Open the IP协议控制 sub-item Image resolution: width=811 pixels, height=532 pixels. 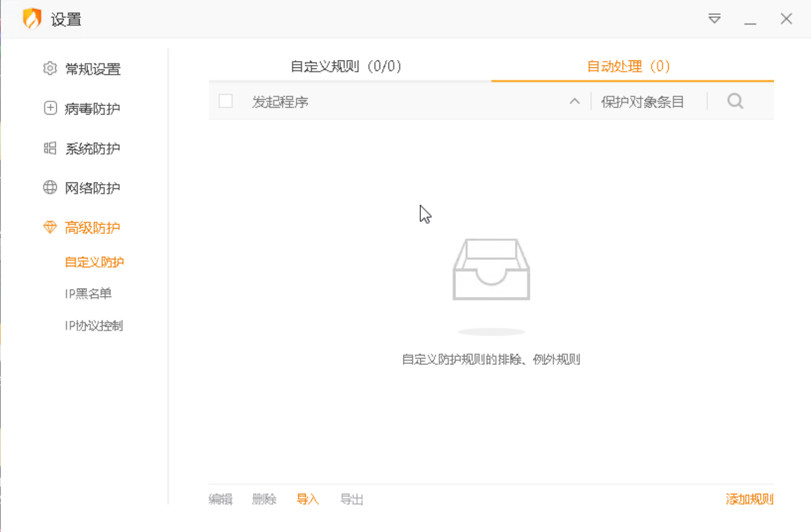(x=94, y=325)
